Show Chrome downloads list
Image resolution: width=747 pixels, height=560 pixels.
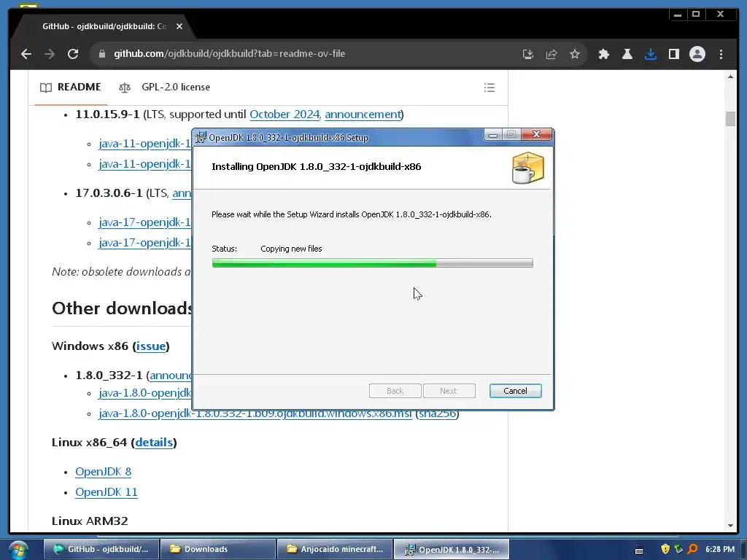point(650,54)
